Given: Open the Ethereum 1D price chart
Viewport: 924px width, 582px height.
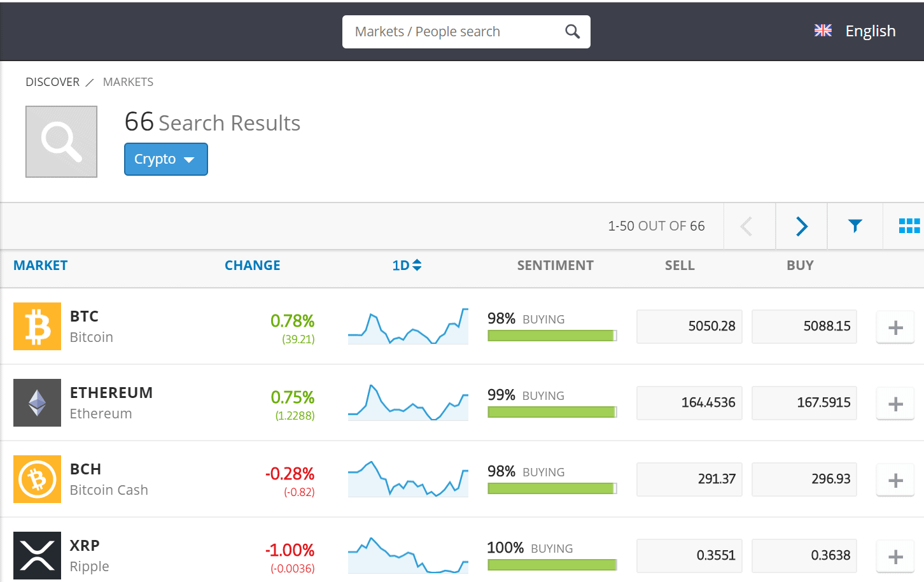Looking at the screenshot, I should point(408,402).
